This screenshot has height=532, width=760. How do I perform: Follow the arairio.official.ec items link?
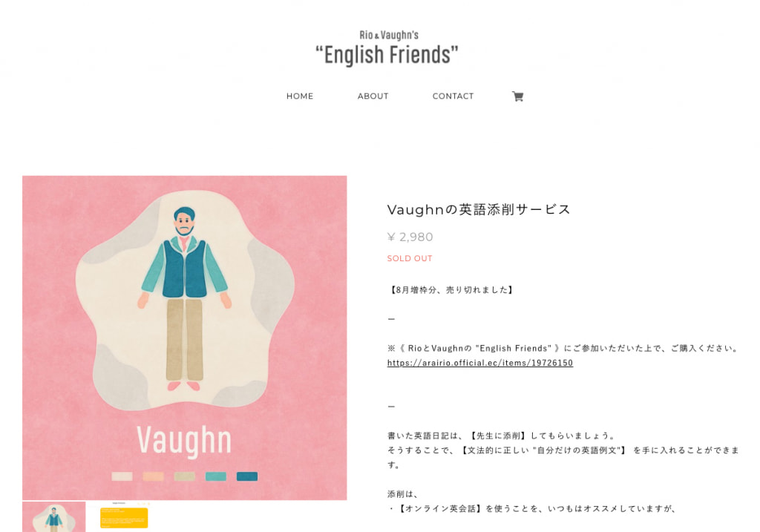[x=480, y=363]
